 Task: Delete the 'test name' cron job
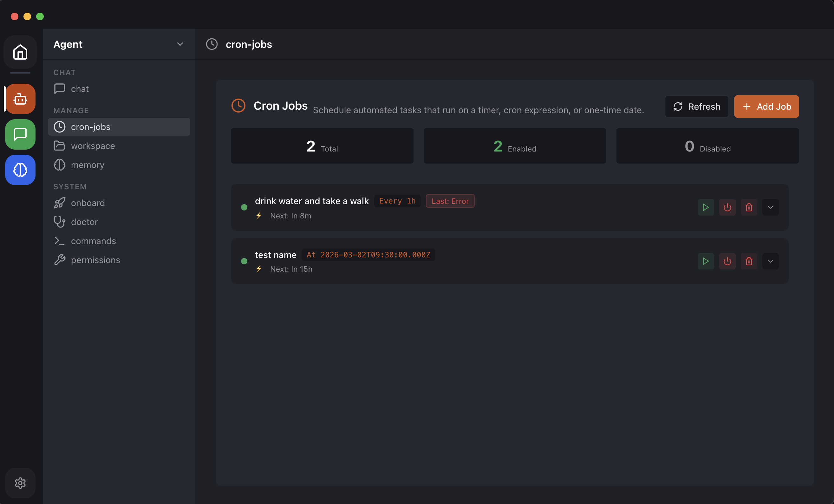coord(749,261)
